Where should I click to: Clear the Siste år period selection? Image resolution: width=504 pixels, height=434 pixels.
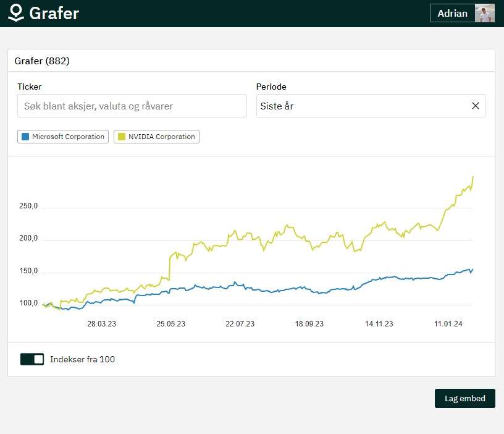(x=476, y=106)
